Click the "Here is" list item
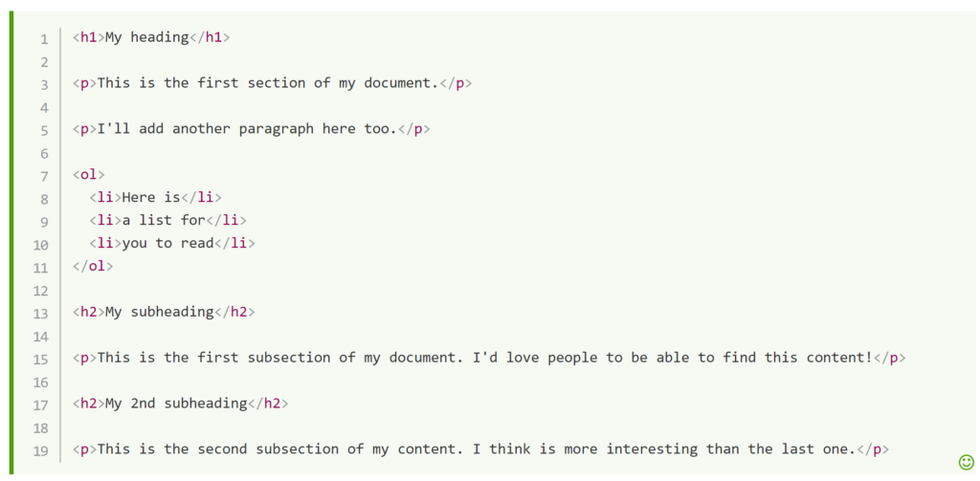Screen dimensions: 980x481 click(x=151, y=198)
